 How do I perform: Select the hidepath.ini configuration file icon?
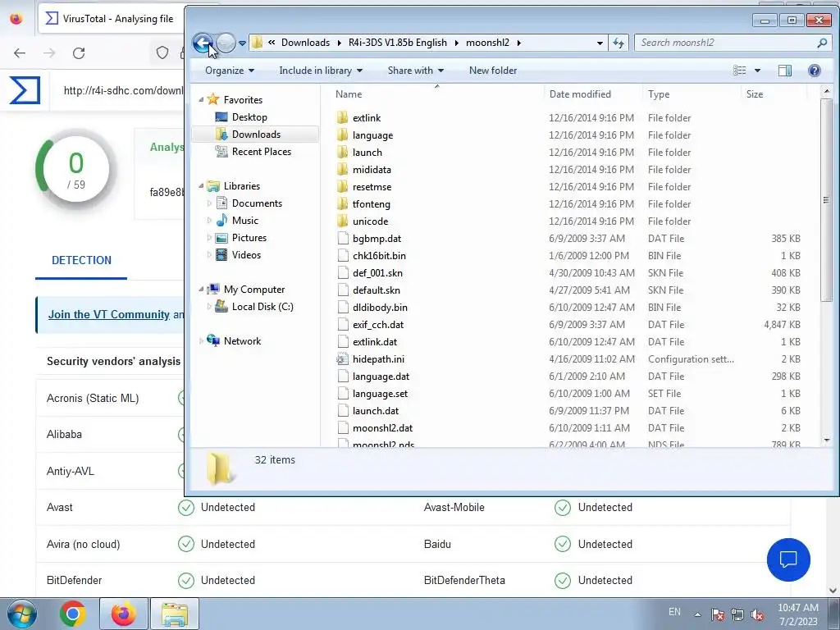click(343, 359)
